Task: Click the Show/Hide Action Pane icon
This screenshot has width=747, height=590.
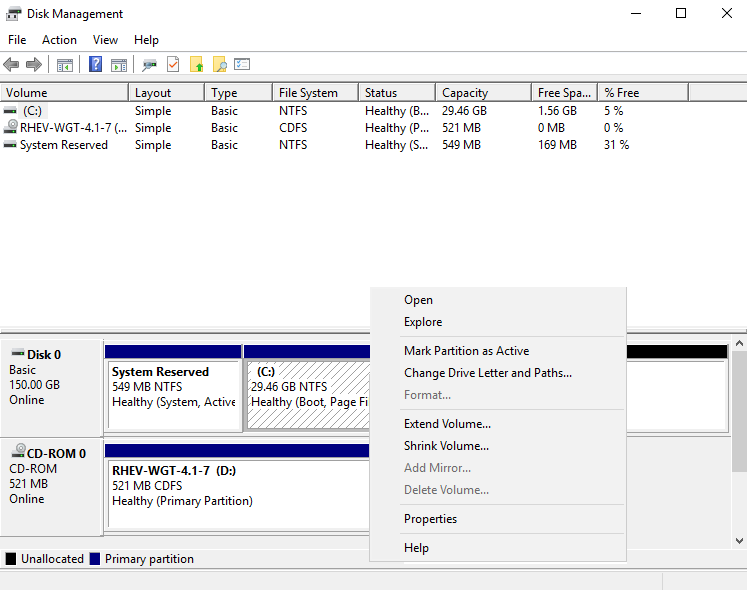Action: point(119,65)
